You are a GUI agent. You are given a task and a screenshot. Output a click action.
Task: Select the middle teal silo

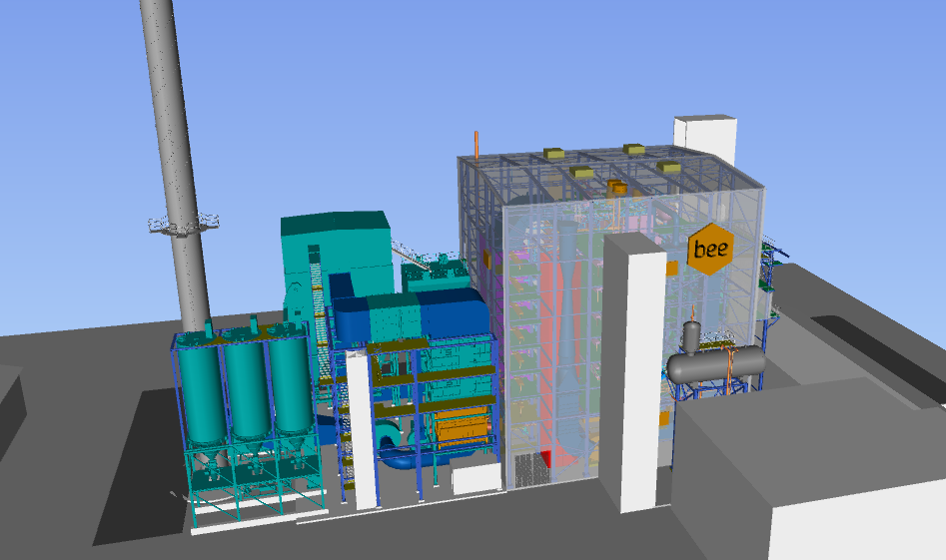247,384
